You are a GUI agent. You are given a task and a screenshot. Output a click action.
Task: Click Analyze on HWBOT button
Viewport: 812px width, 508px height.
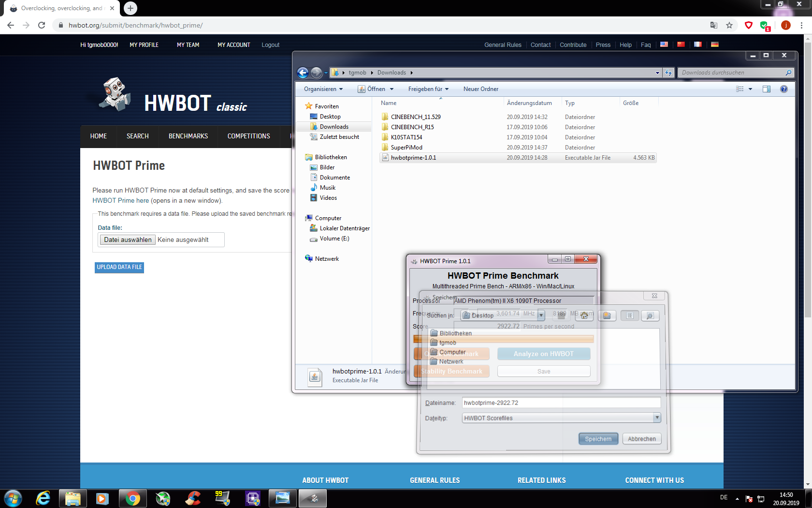pyautogui.click(x=544, y=354)
